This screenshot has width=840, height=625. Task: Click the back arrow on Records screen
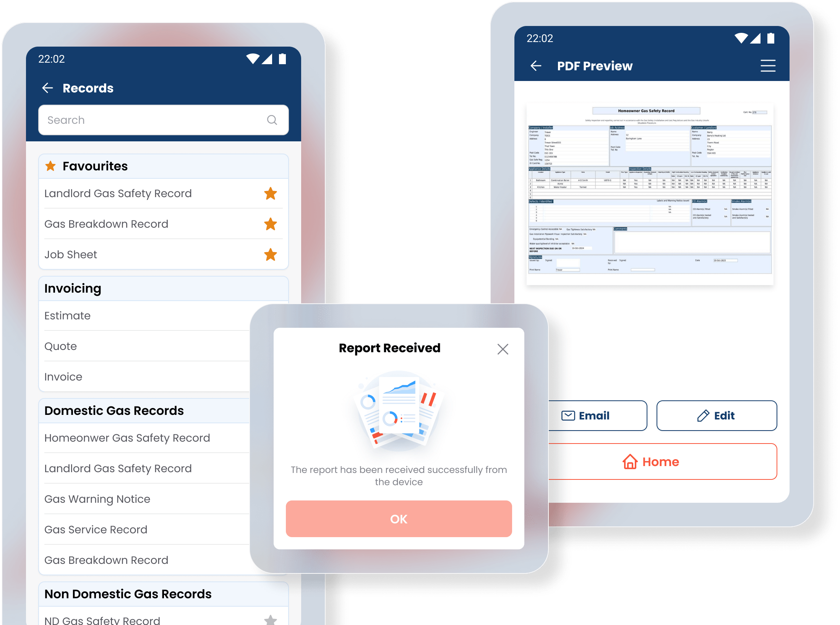(48, 87)
